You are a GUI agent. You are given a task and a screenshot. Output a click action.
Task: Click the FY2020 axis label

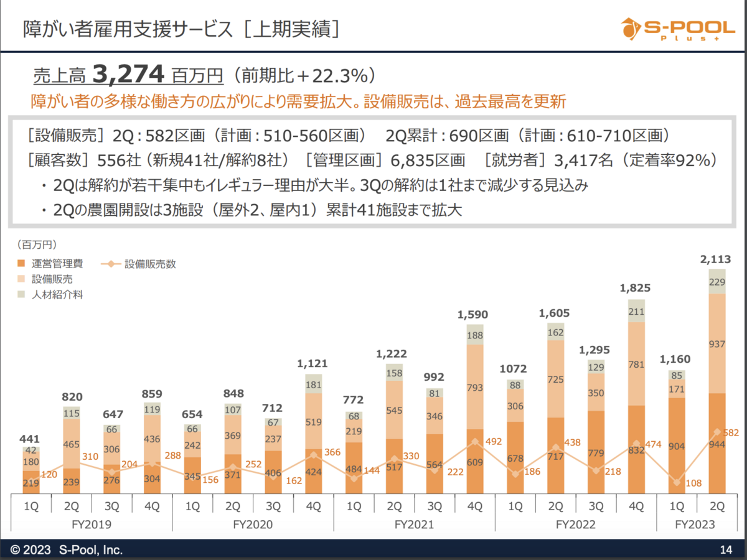tap(253, 524)
